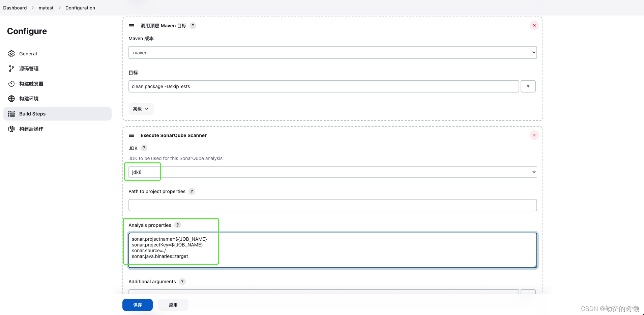Go to 构建触发器 section

[57, 84]
